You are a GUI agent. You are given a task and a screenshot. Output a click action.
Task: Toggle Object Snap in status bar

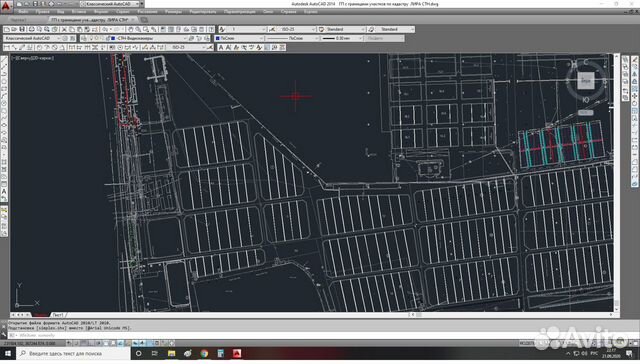[x=106, y=343]
